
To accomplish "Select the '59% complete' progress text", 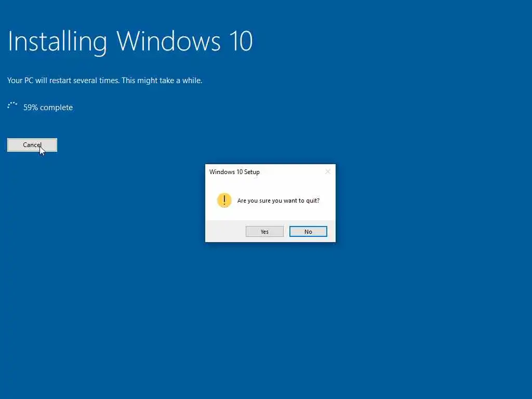I will pyautogui.click(x=48, y=108).
